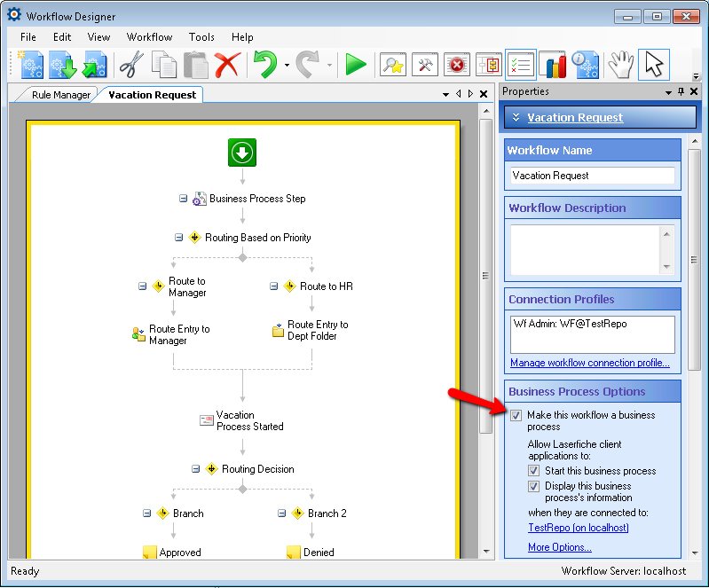Run workflow with green play icon
Viewport: 709px width, 588px height.
(x=356, y=65)
